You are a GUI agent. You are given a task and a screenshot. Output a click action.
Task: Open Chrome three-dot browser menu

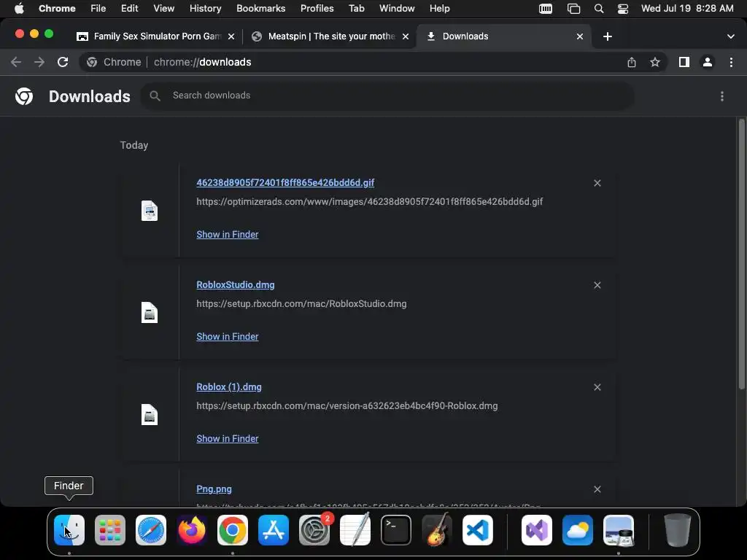pyautogui.click(x=731, y=62)
